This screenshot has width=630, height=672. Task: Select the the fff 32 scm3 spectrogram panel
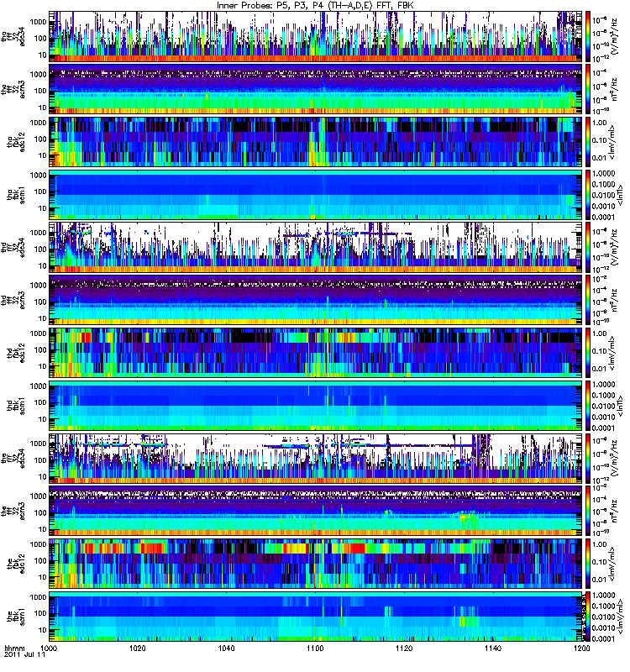[x=316, y=511]
